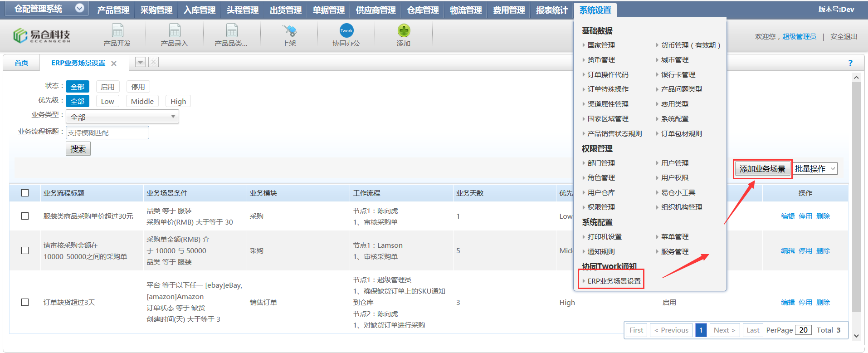Click the 产品录入 document icon
Screen dimensions: 868x353
pos(175,31)
